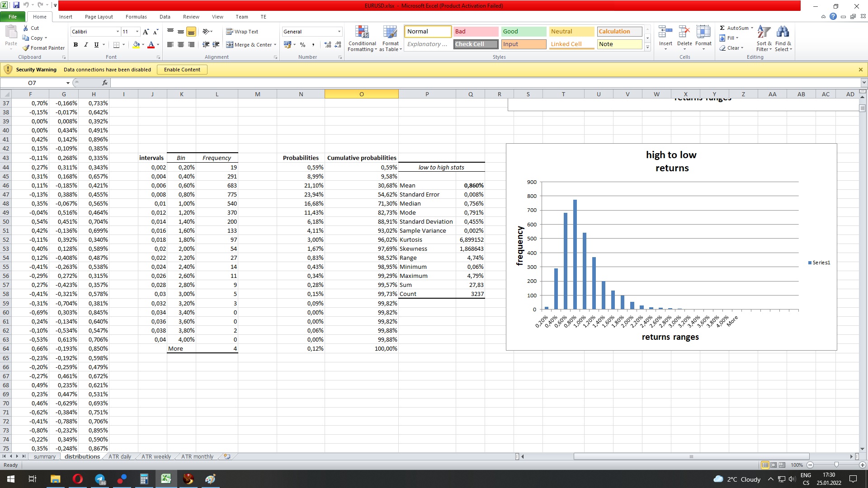Screen dimensions: 868x488
Task: Click Conditional Formatting icon
Action: (362, 33)
